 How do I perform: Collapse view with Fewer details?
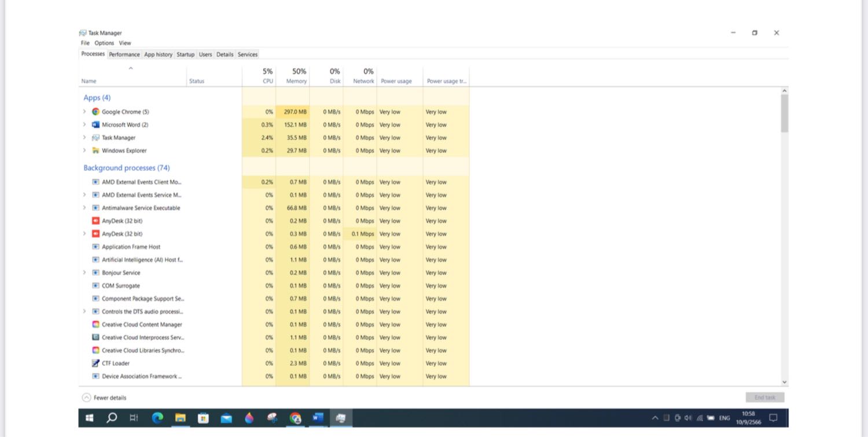click(x=104, y=398)
